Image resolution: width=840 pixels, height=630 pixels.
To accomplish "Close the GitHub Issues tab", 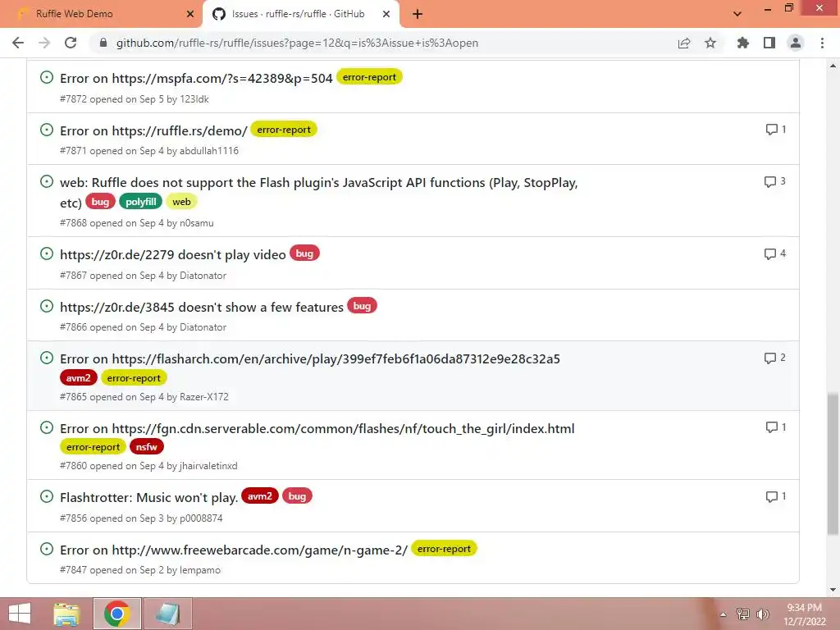I will click(386, 14).
